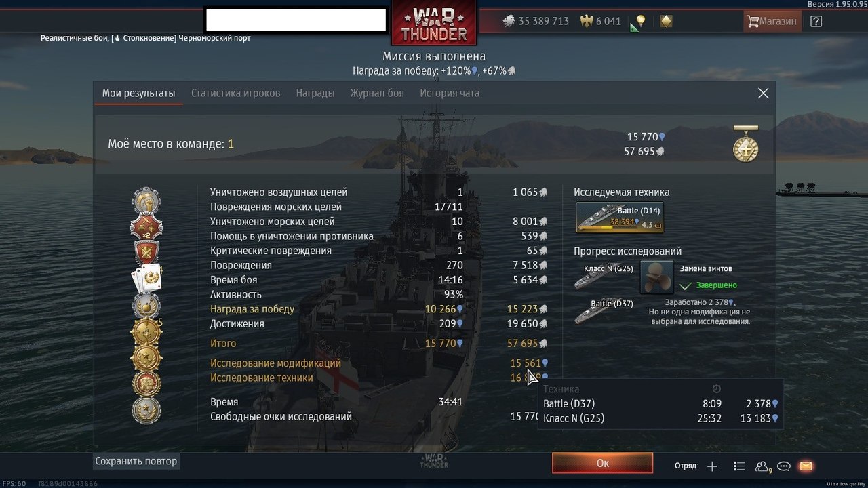
Task: Click the gold medal reward icon
Action: (x=746, y=144)
